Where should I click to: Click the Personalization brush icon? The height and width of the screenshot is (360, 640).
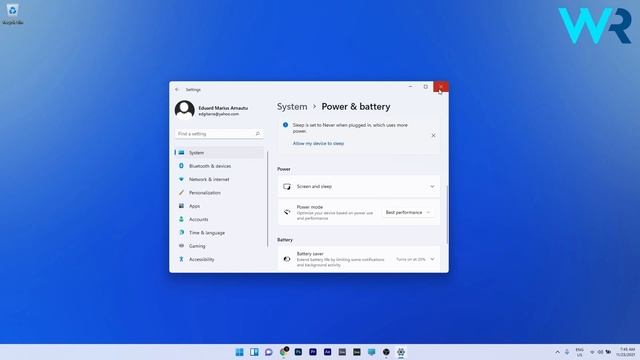coord(181,192)
